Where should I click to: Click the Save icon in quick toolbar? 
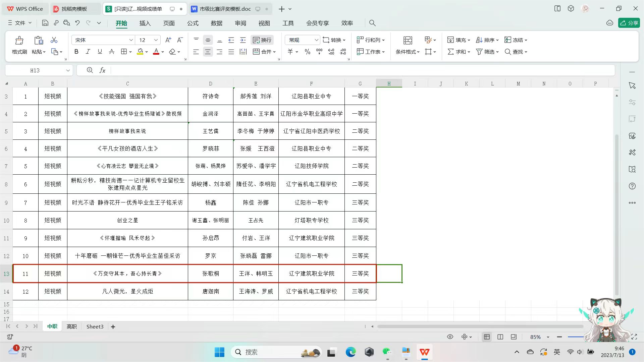pos(45,23)
